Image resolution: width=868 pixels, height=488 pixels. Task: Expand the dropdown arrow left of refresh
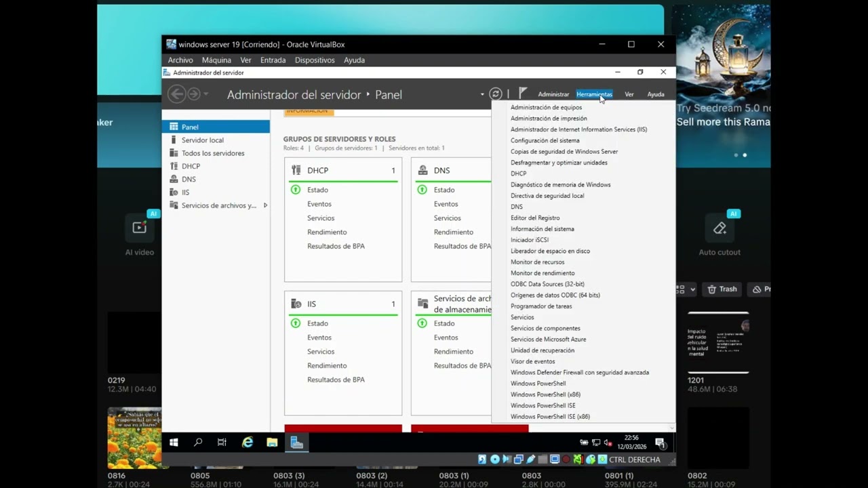[482, 94]
